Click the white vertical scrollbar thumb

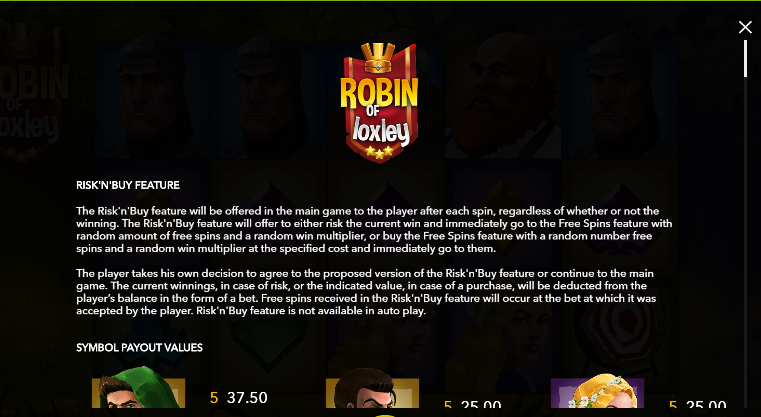745,58
